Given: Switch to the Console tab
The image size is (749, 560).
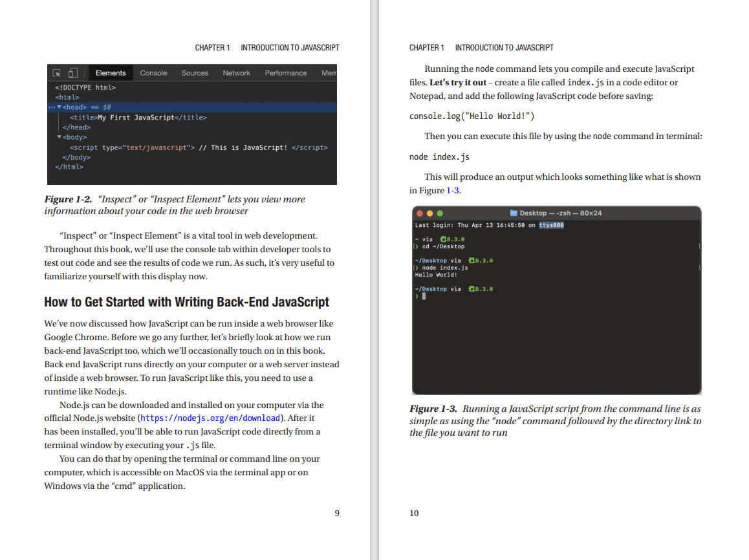Looking at the screenshot, I should (x=153, y=73).
